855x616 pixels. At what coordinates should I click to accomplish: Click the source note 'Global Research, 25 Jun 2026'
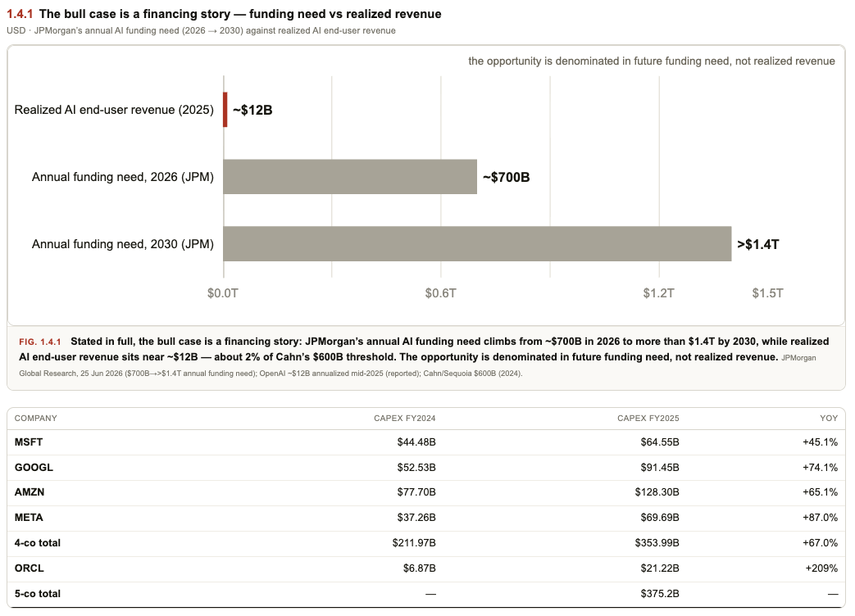pos(70,373)
